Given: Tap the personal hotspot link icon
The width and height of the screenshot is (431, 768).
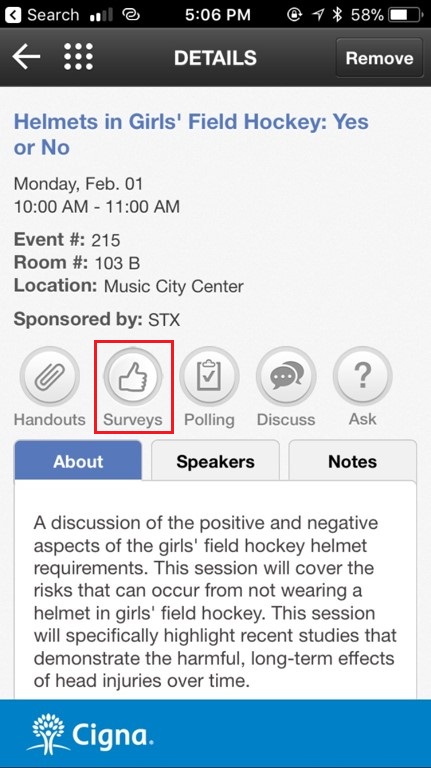Looking at the screenshot, I should [130, 15].
